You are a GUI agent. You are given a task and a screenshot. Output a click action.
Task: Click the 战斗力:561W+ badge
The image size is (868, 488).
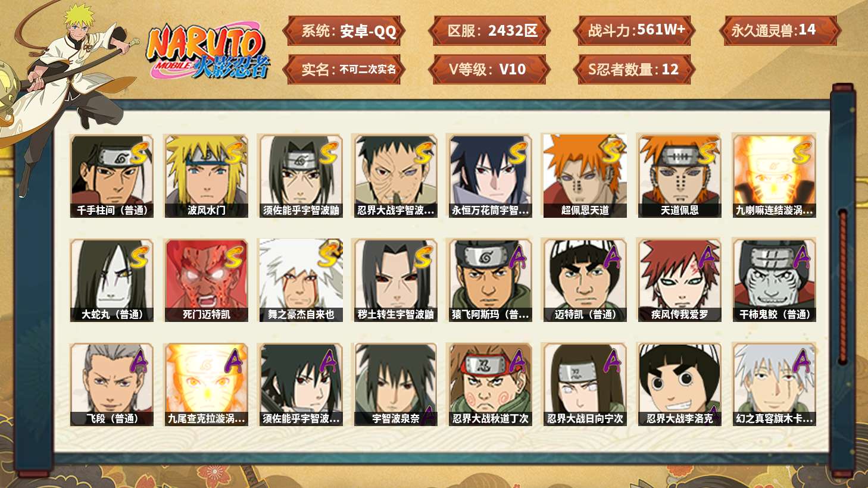635,30
